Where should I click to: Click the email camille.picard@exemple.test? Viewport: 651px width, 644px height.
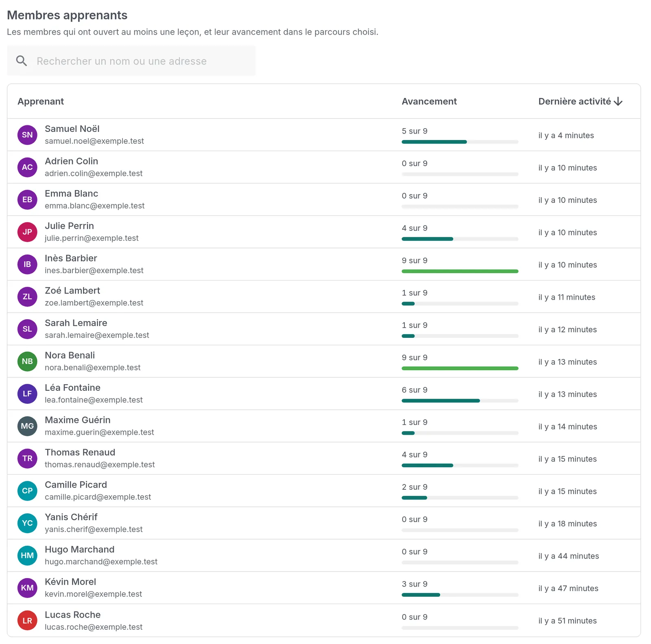click(98, 497)
